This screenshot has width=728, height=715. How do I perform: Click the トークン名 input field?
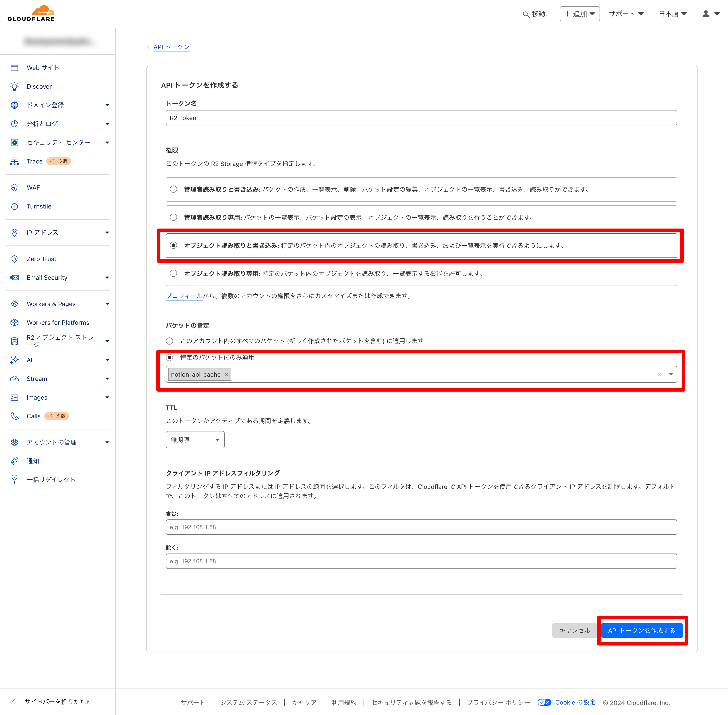(x=421, y=118)
